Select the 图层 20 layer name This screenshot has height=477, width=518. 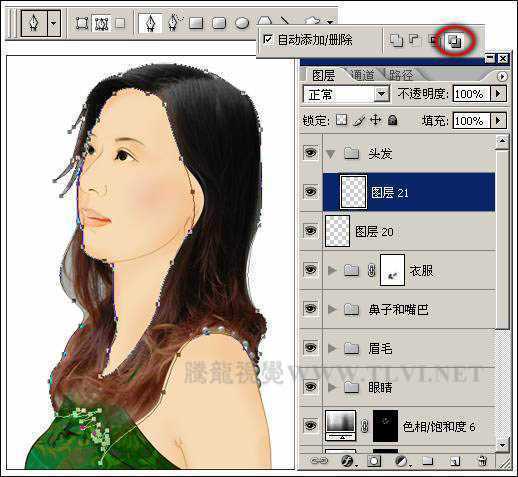(x=374, y=231)
